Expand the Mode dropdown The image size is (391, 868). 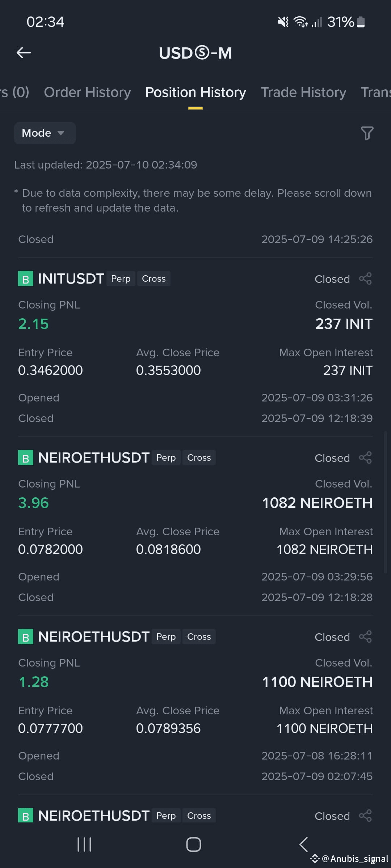[x=45, y=133]
